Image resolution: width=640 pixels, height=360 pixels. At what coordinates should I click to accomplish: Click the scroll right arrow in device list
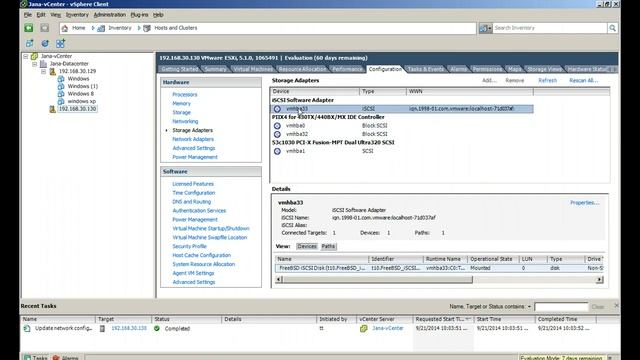pos(600,280)
